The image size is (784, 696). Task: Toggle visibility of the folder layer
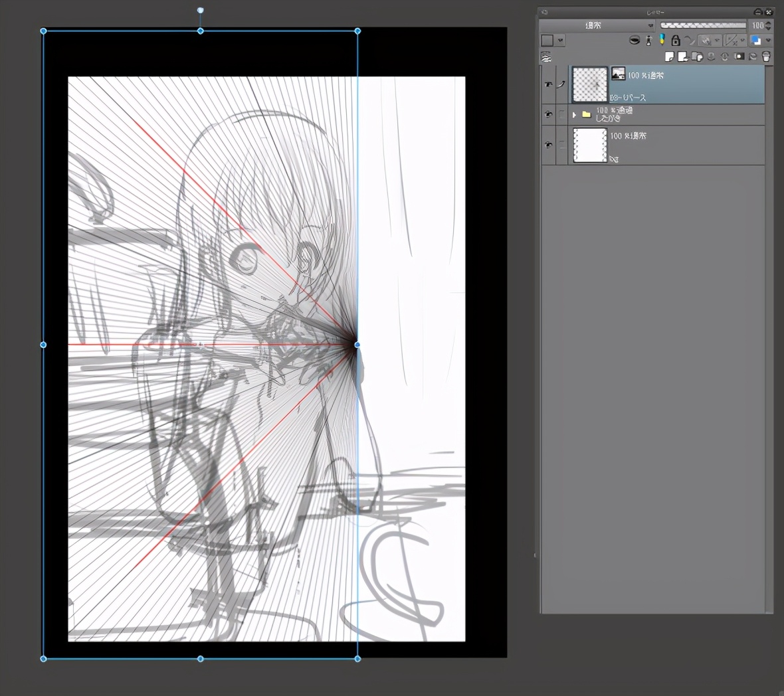(549, 114)
